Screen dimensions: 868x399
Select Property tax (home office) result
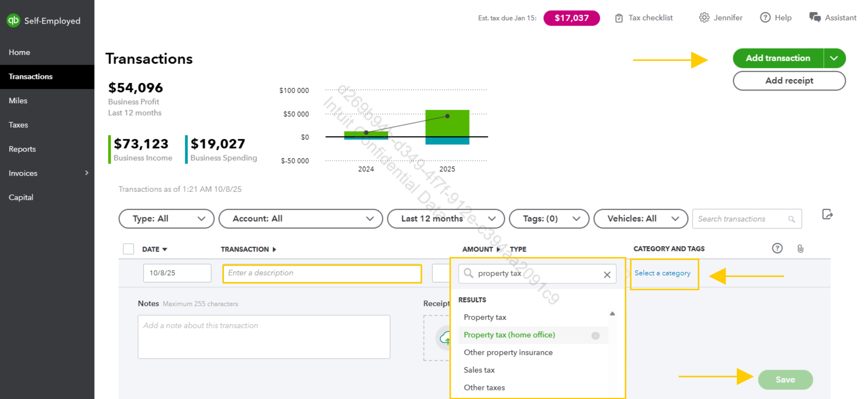pyautogui.click(x=509, y=335)
